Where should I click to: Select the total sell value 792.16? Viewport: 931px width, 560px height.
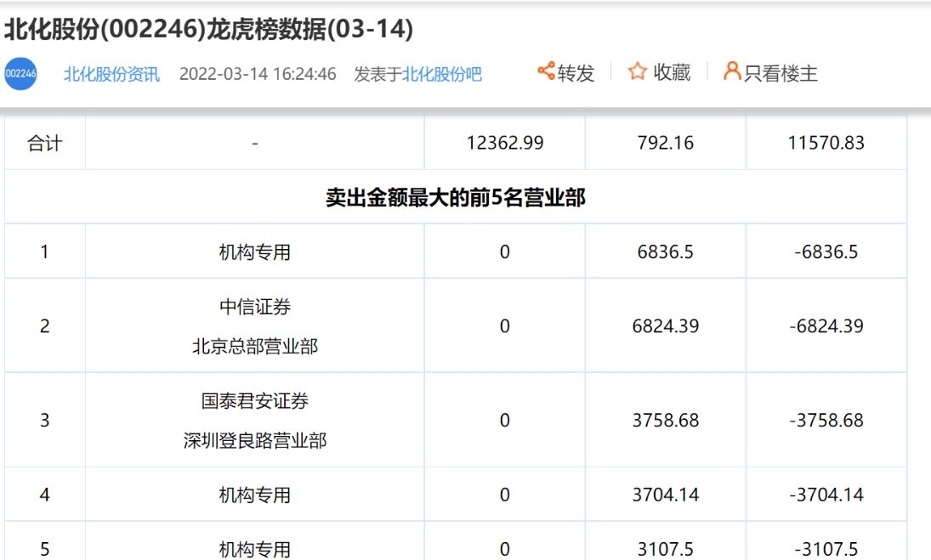click(x=666, y=143)
